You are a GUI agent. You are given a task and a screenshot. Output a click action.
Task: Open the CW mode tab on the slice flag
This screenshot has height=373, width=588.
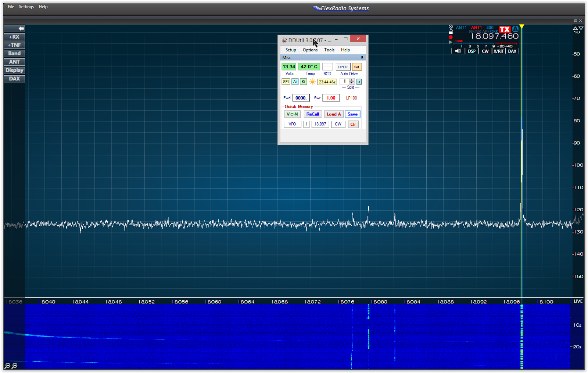[485, 51]
